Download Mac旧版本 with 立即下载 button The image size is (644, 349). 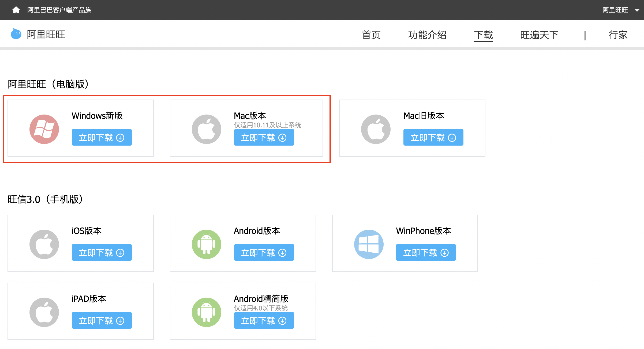tap(433, 137)
